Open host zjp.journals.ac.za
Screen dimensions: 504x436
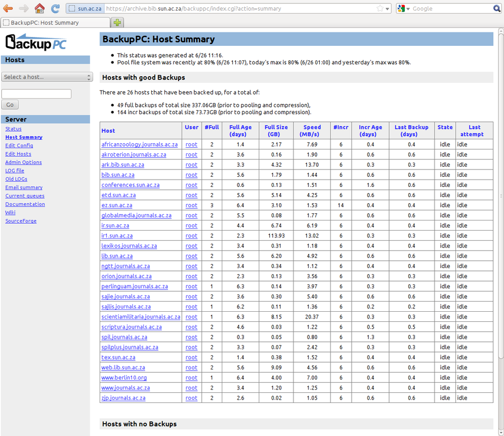[x=123, y=398]
